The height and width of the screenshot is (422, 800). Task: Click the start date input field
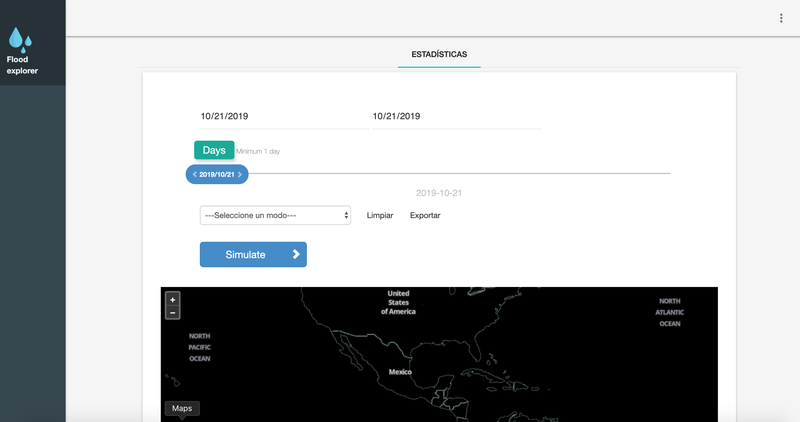283,116
